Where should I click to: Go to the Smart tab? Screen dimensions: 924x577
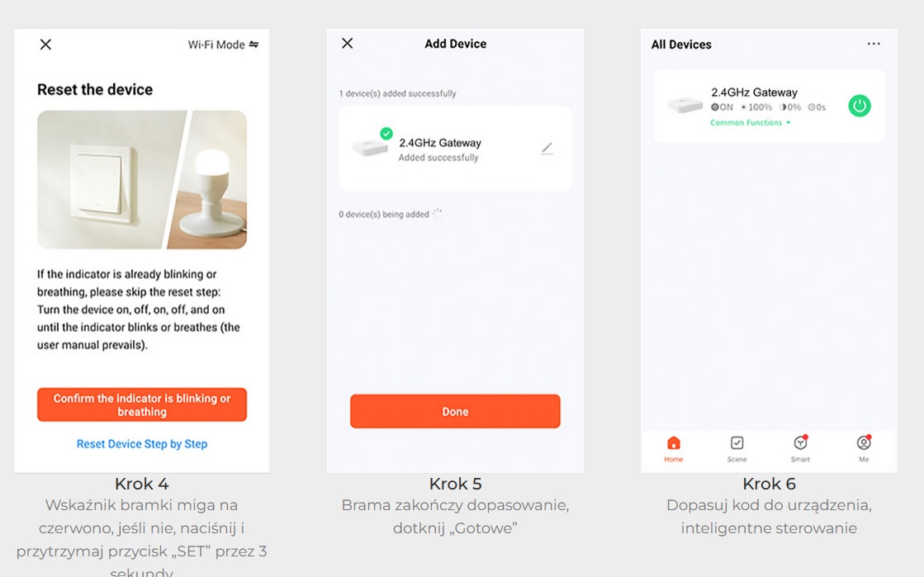pyautogui.click(x=800, y=448)
